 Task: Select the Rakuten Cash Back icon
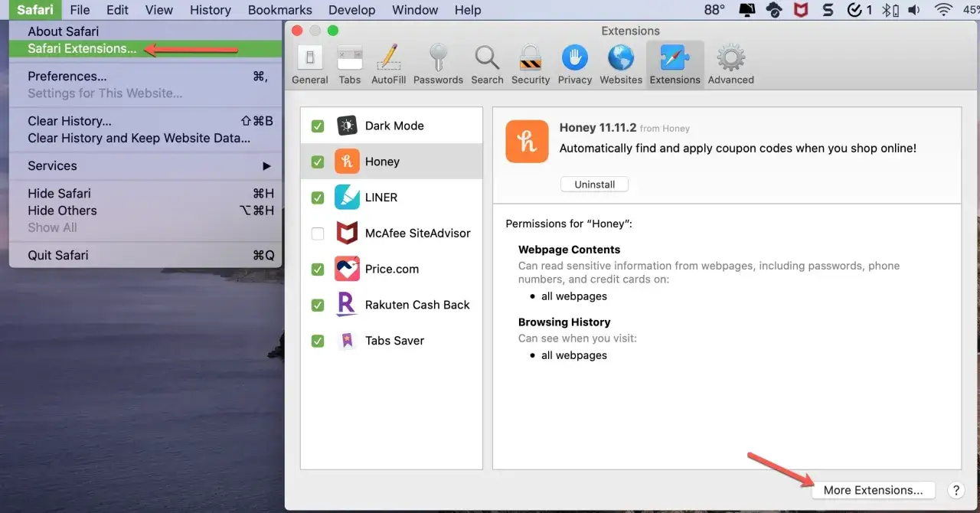347,305
